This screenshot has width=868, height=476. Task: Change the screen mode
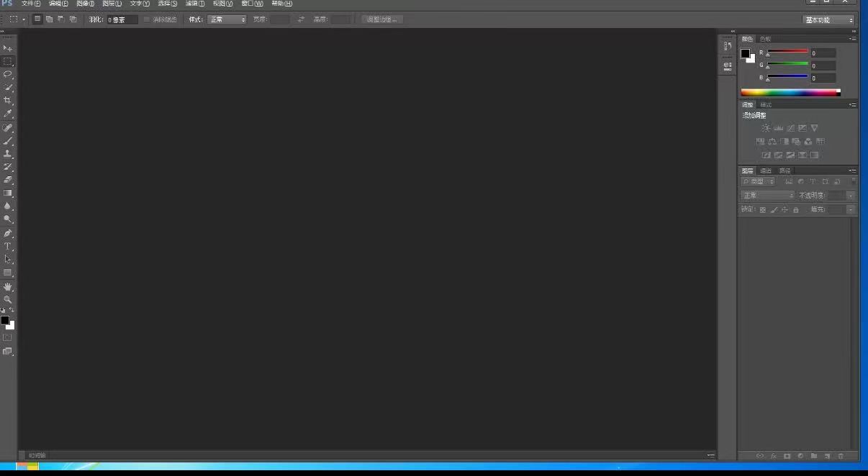tap(8, 352)
